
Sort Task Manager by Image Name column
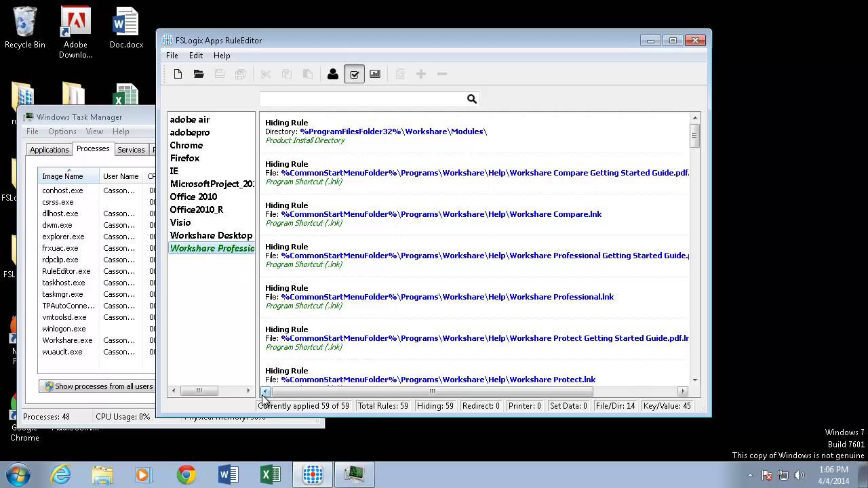pos(68,176)
